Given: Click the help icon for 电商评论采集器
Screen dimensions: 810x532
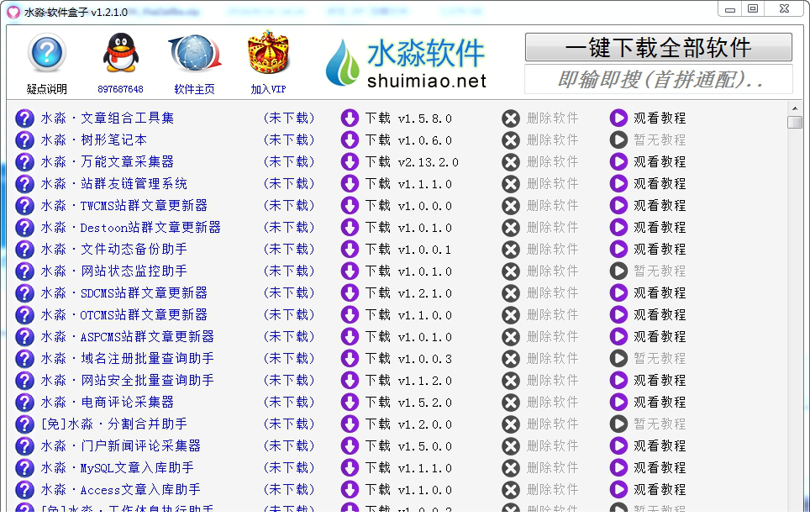Looking at the screenshot, I should (x=24, y=403).
